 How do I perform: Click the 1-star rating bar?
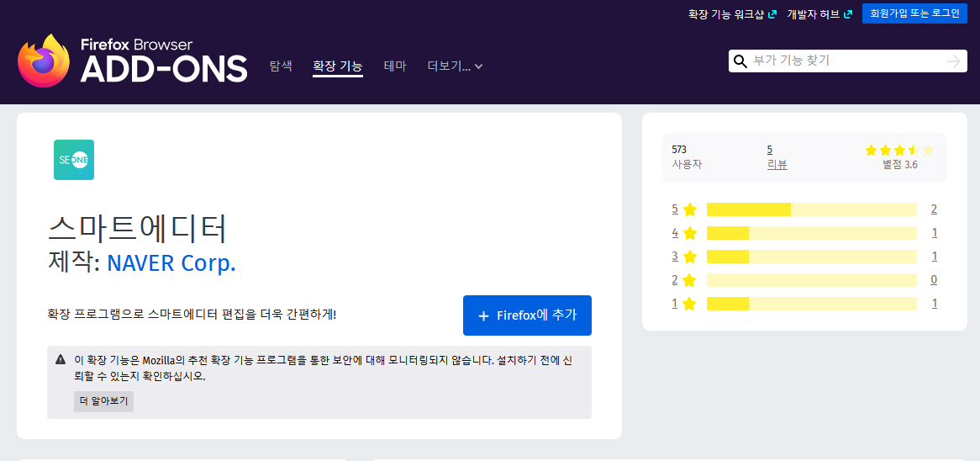811,304
